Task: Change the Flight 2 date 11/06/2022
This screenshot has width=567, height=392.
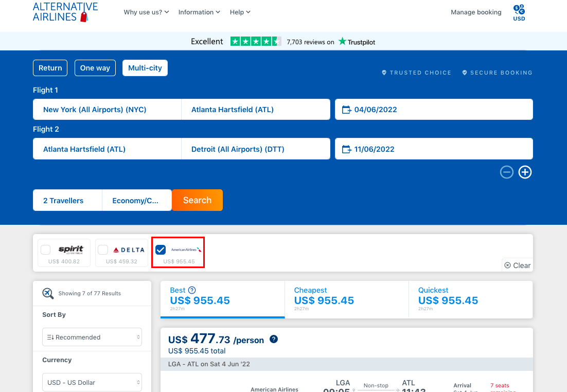Action: (x=434, y=149)
